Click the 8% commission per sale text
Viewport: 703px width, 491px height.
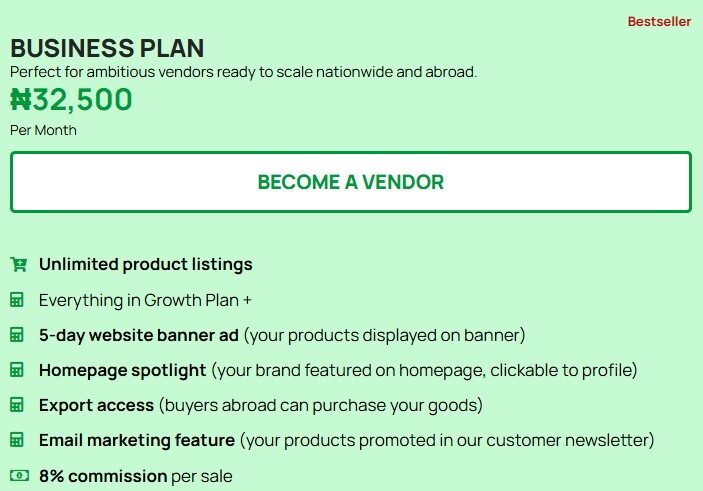click(x=135, y=476)
